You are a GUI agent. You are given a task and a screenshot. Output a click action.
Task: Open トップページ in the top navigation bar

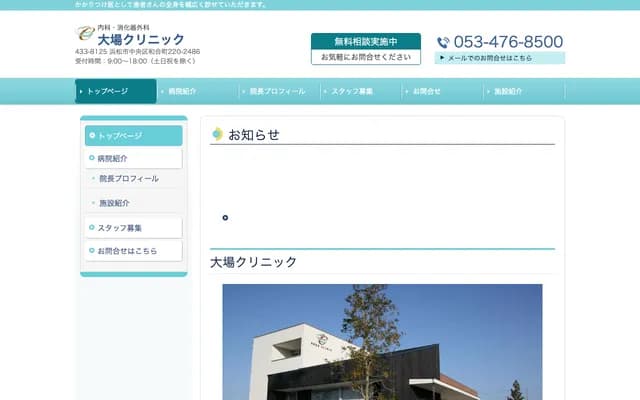click(116, 91)
